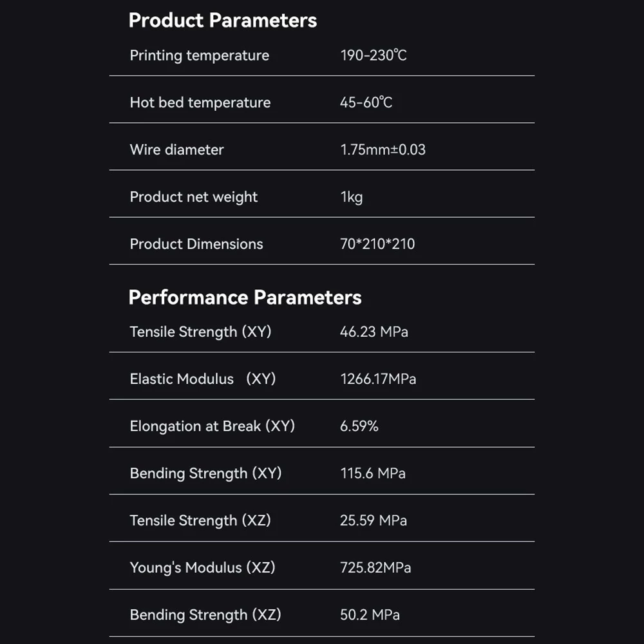Image resolution: width=644 pixels, height=644 pixels.
Task: Select the Product Dimensions label
Action: 196,244
